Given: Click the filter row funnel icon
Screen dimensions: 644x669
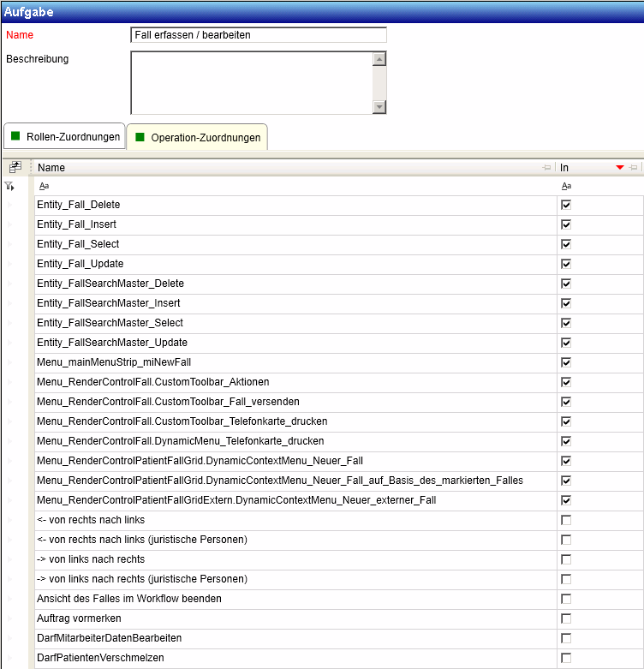Looking at the screenshot, I should point(9,186).
